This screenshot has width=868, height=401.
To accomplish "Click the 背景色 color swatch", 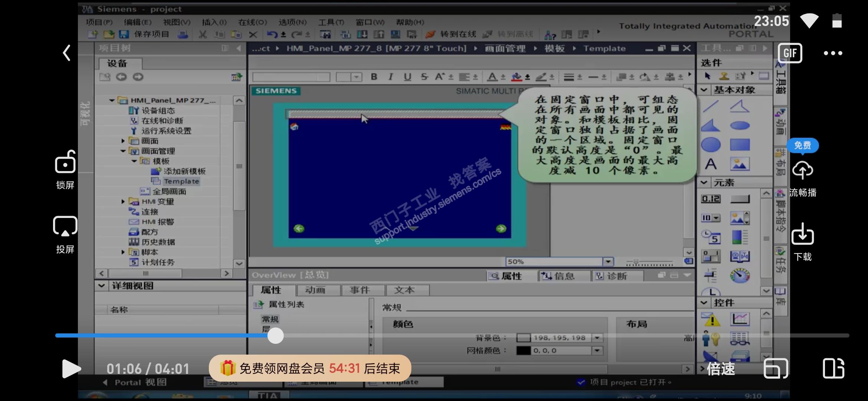I will tap(523, 338).
